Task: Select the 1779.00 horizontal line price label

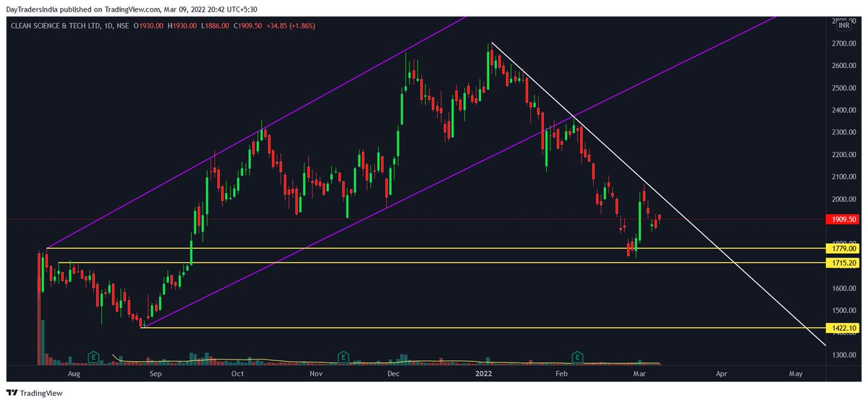Action: point(843,248)
